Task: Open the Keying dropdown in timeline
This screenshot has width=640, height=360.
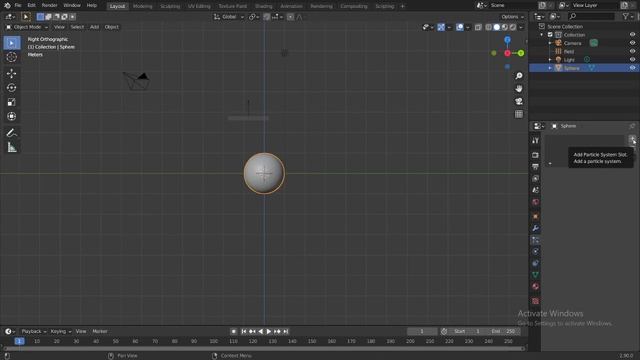Action: 60,331
